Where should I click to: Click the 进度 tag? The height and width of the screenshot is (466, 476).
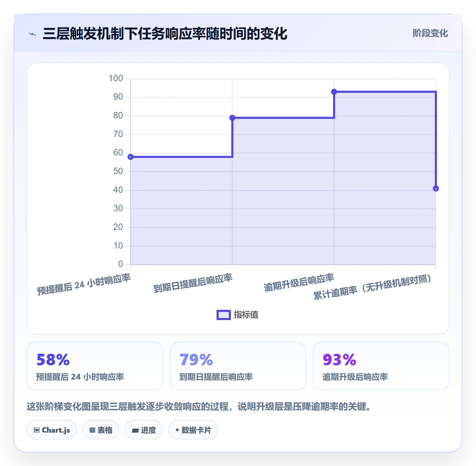tap(143, 430)
